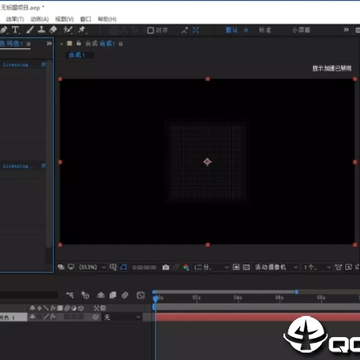
Task: Open the 33.3% magnification dropdown
Action: coord(92,267)
